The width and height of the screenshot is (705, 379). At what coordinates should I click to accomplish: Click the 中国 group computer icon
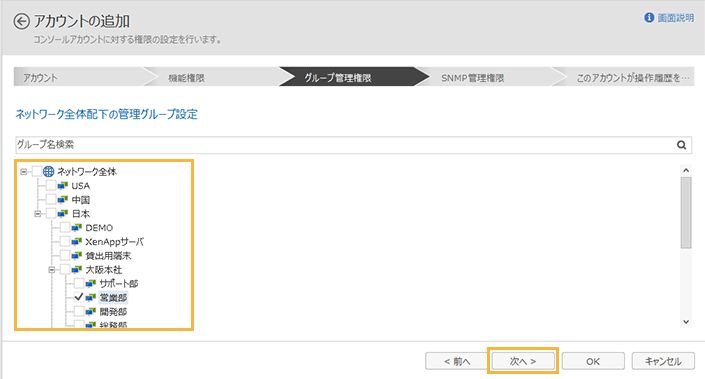tap(62, 200)
